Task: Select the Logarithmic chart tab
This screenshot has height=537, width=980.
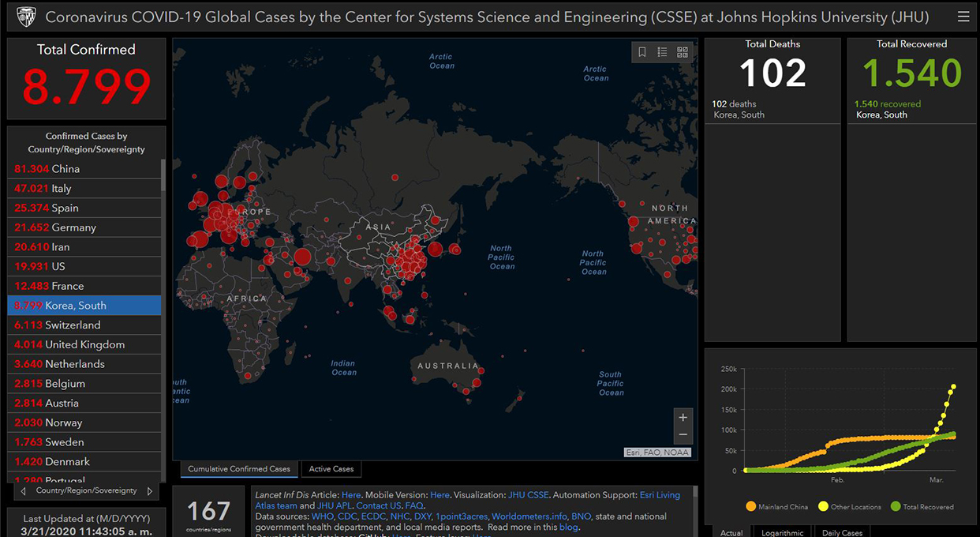Action: coord(783,532)
